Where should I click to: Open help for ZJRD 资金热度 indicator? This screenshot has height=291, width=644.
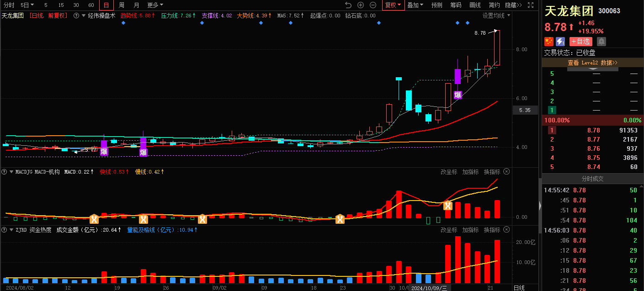click(5, 230)
